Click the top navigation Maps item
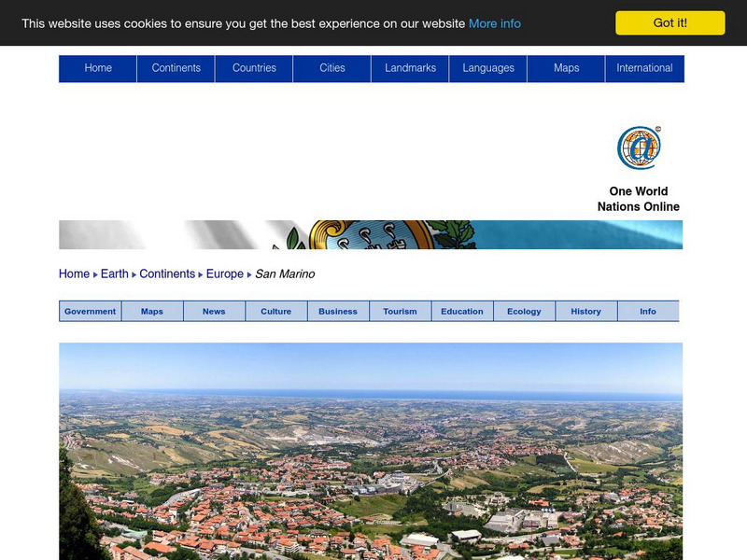 click(x=566, y=68)
